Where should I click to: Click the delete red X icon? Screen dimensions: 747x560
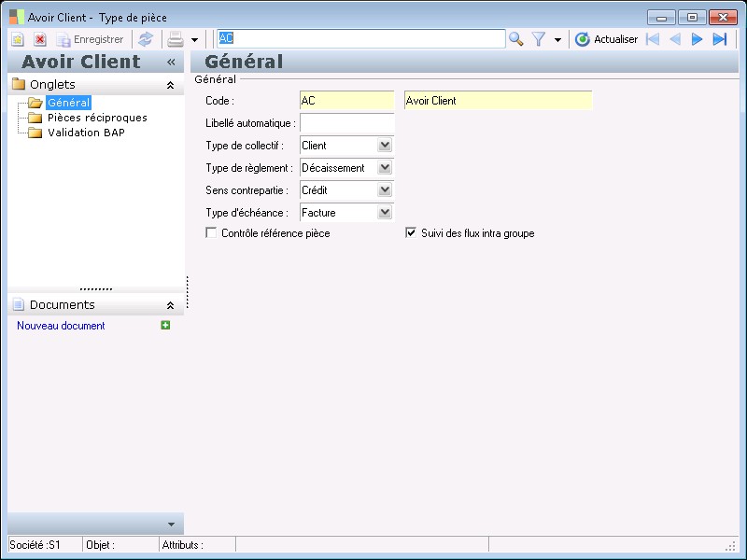(x=40, y=39)
